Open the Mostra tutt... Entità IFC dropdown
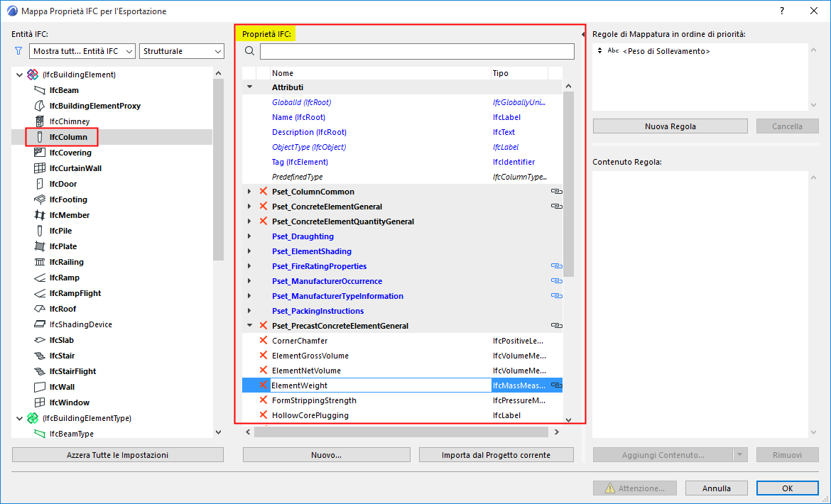The width and height of the screenshot is (831, 504). tap(82, 51)
